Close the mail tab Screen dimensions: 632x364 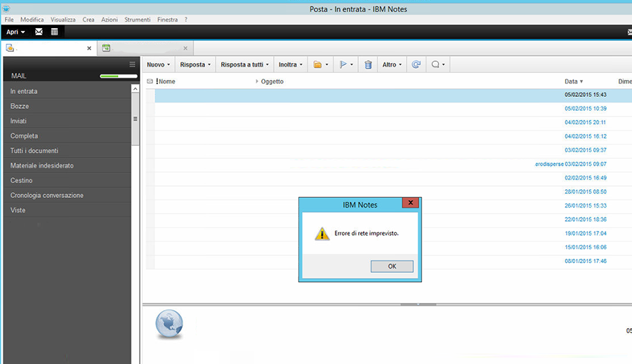click(x=89, y=48)
